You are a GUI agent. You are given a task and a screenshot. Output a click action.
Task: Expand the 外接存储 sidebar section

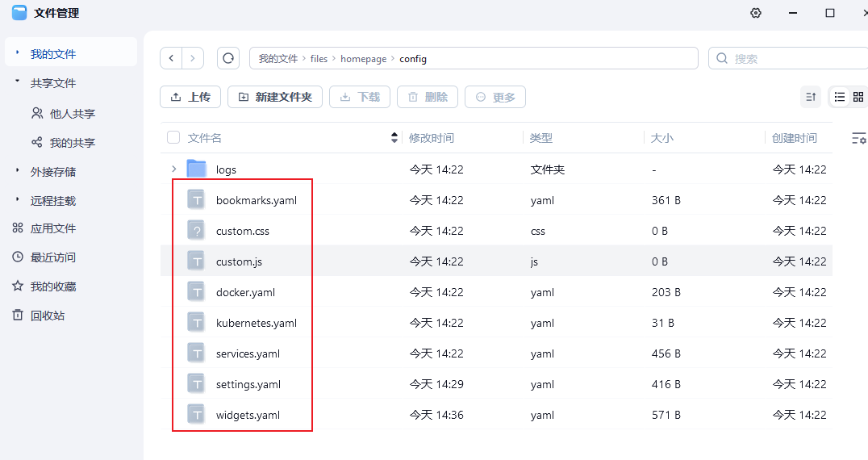(x=18, y=171)
